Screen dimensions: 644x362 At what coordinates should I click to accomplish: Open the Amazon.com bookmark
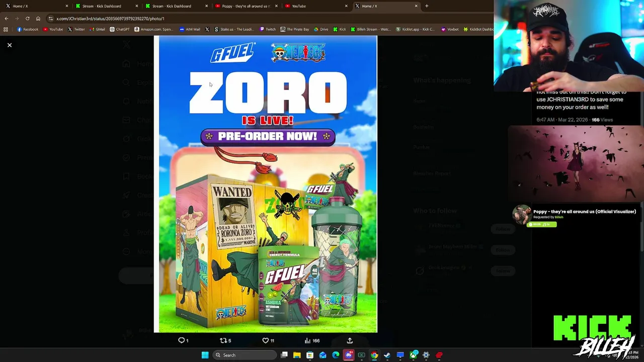(x=154, y=29)
